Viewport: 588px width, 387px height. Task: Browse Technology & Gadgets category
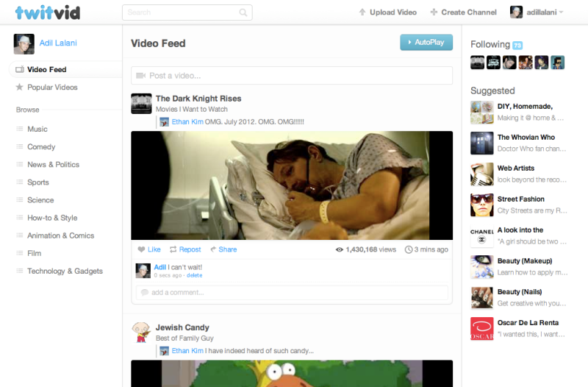pyautogui.click(x=65, y=271)
